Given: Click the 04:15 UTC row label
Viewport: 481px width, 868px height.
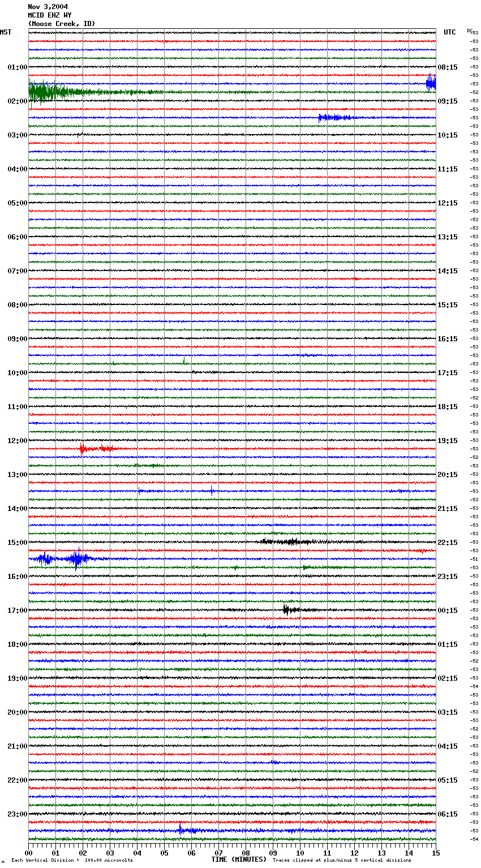Looking at the screenshot, I should (448, 746).
